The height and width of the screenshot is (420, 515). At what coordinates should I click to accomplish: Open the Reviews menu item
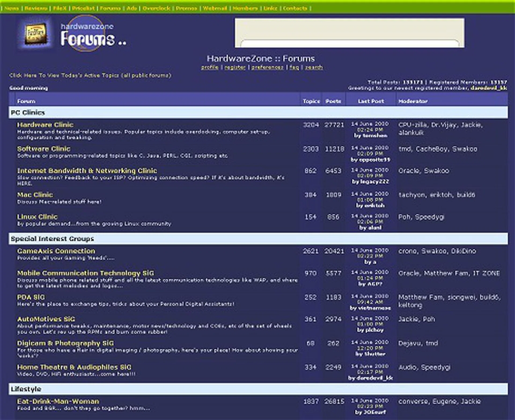[36, 8]
